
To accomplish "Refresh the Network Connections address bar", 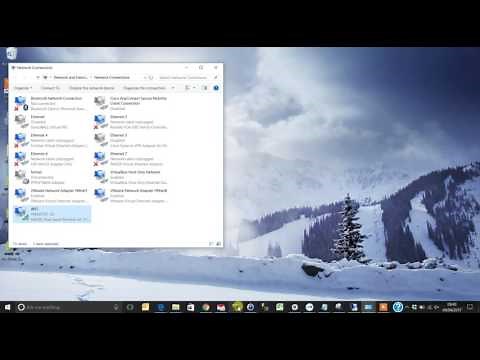I will pyautogui.click(x=151, y=77).
